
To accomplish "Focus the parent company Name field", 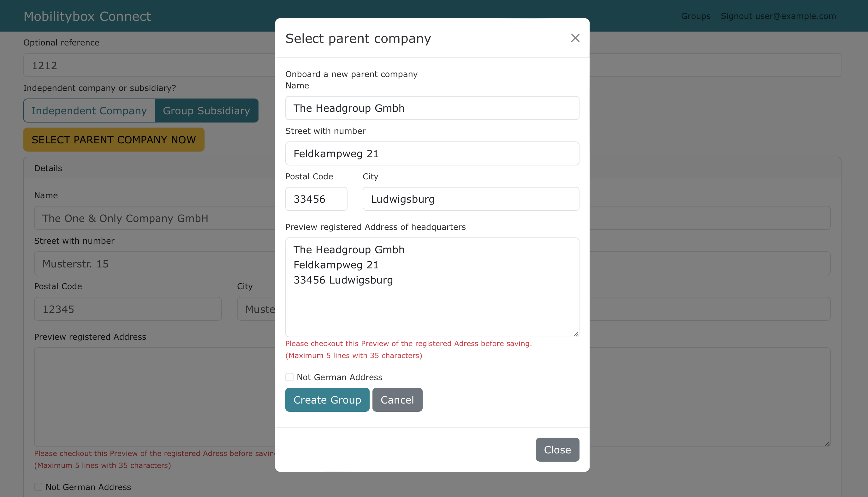I will 432,108.
